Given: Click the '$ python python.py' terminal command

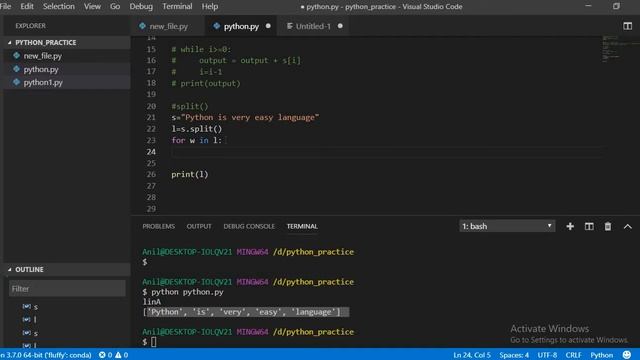Looking at the screenshot, I should pos(183,292).
